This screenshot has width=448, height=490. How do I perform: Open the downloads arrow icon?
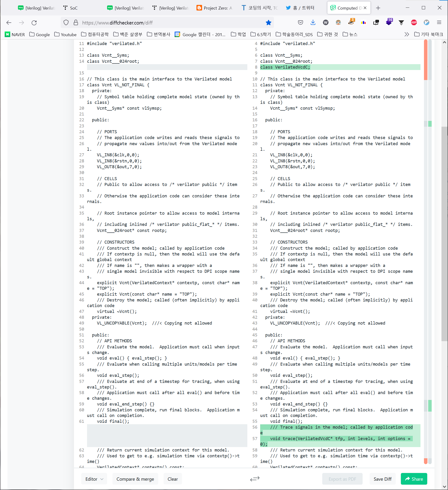[313, 23]
